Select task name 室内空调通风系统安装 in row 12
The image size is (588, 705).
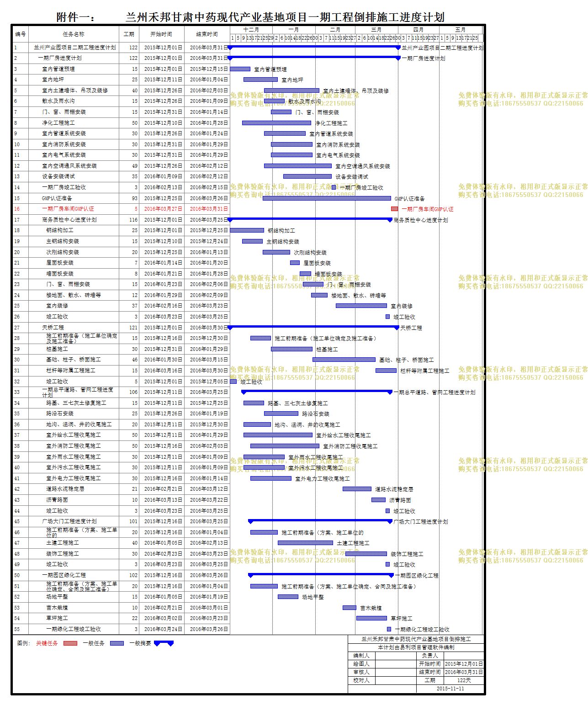[x=69, y=166]
